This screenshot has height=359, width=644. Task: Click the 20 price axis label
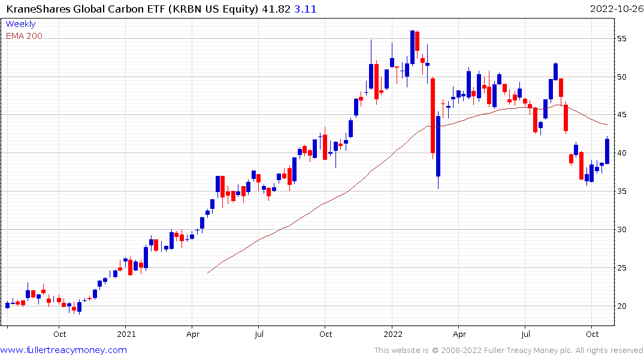[621, 306]
